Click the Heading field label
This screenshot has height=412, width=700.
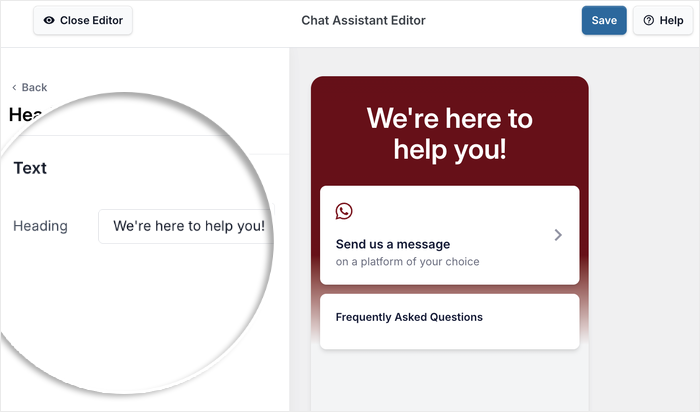pos(40,226)
